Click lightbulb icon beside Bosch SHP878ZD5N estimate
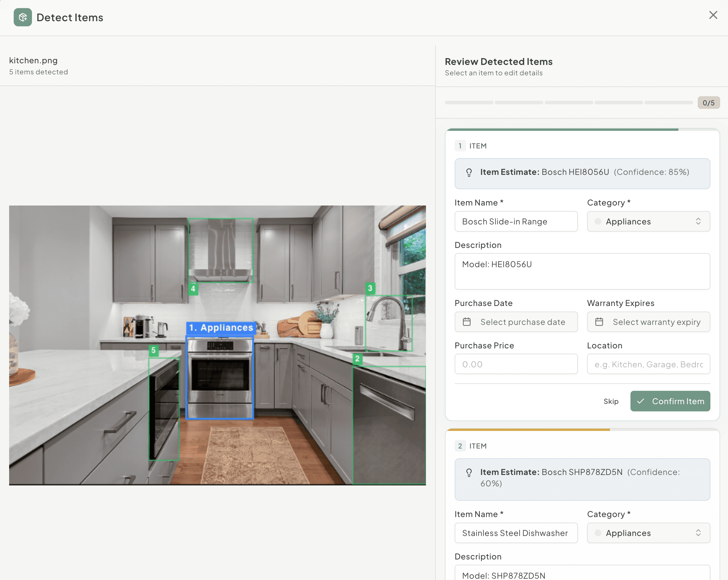The height and width of the screenshot is (580, 728). [x=469, y=472]
